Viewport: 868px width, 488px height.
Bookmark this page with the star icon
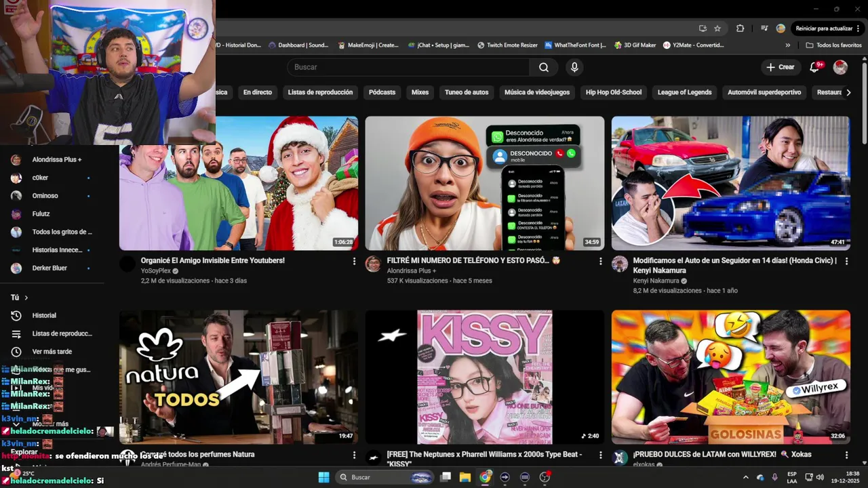click(x=717, y=28)
